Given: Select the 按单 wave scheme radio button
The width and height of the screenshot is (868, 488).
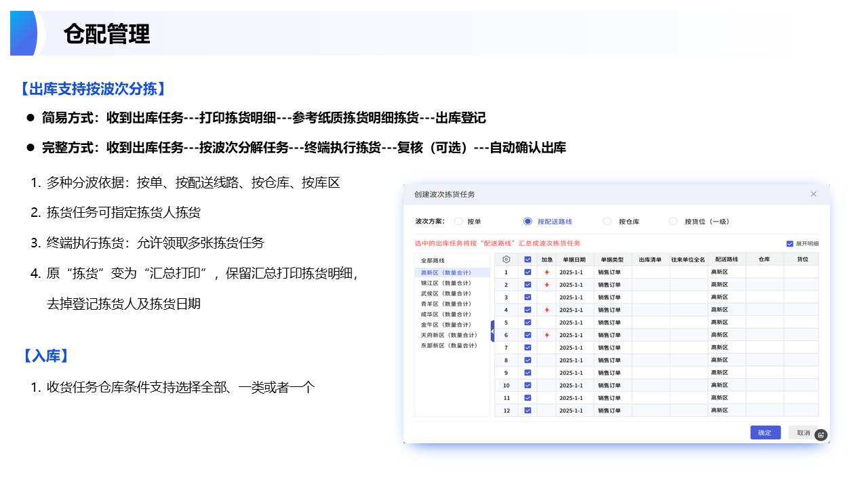Looking at the screenshot, I should tap(458, 221).
